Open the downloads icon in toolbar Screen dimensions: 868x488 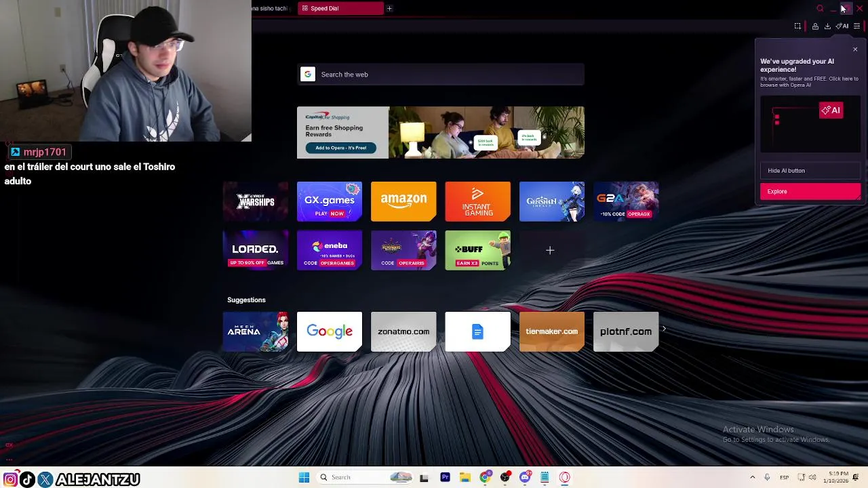[827, 26]
